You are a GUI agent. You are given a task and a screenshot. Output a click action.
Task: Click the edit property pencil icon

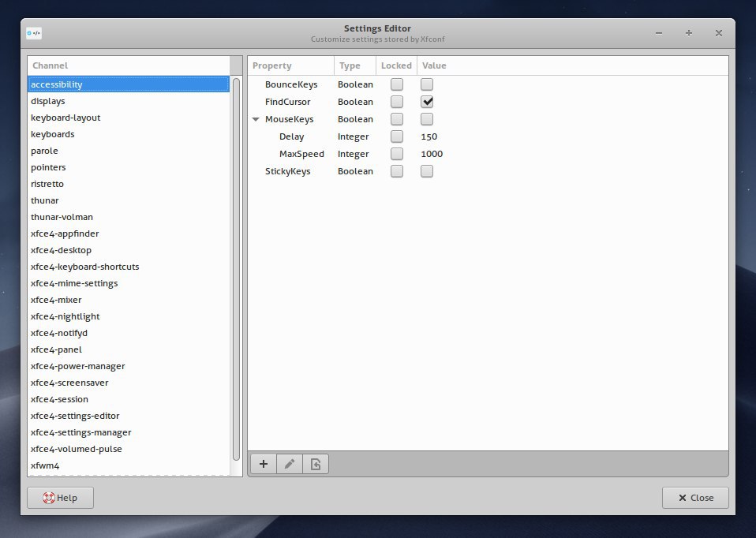click(x=290, y=464)
